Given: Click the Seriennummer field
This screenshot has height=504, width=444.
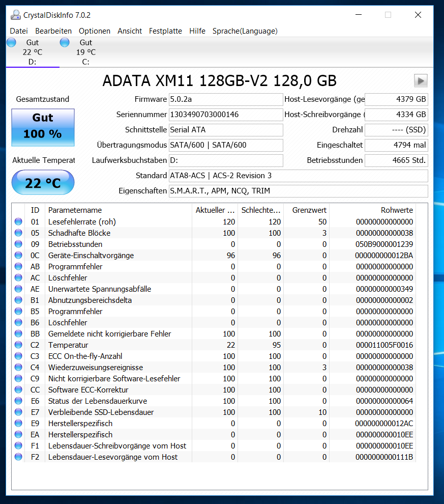Looking at the screenshot, I should point(226,115).
